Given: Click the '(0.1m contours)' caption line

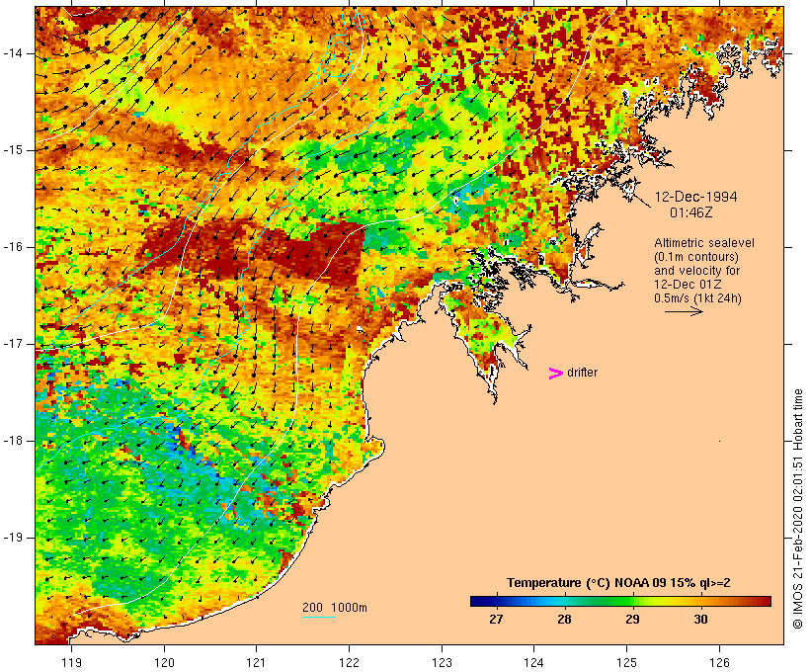Looking at the screenshot, I should pos(696,256).
